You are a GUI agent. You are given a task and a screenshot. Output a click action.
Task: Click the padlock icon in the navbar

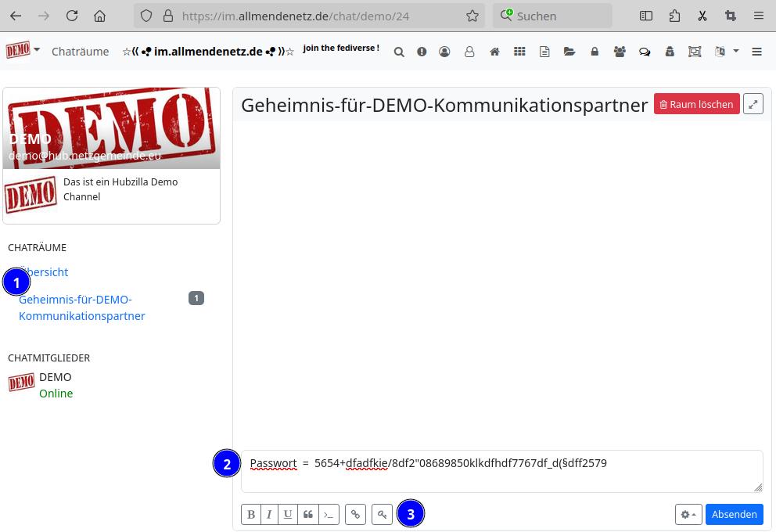click(595, 52)
